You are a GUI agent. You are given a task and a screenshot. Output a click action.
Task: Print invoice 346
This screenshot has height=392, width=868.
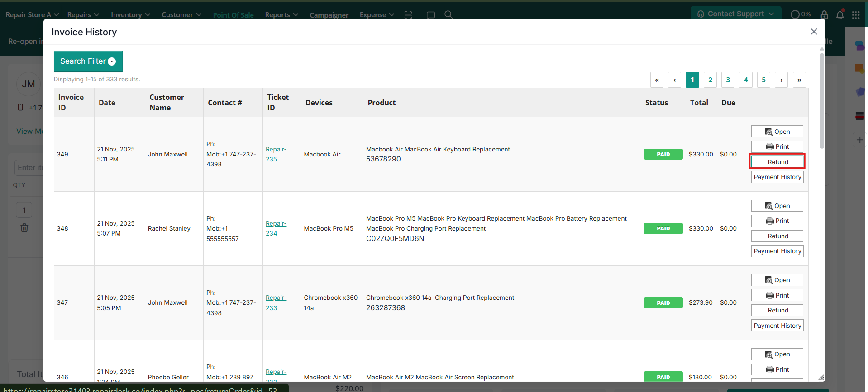(777, 369)
